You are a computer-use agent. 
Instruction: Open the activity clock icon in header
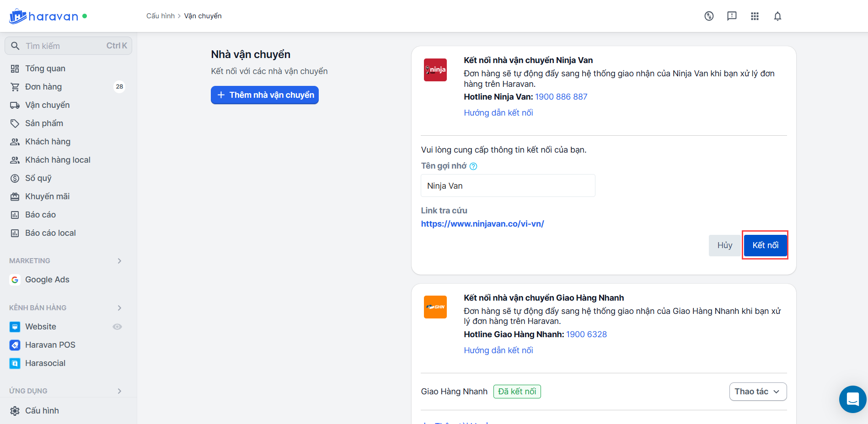pyautogui.click(x=709, y=16)
